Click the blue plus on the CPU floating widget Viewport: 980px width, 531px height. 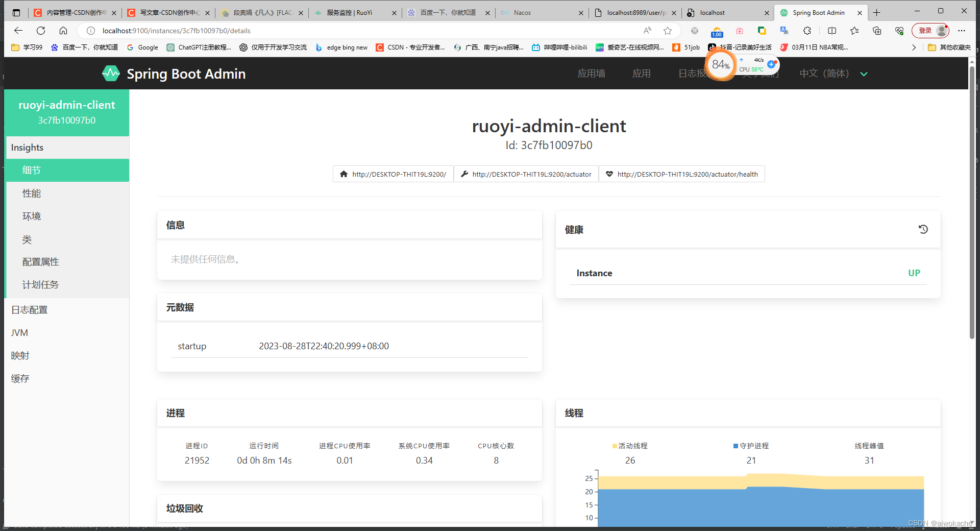click(772, 64)
